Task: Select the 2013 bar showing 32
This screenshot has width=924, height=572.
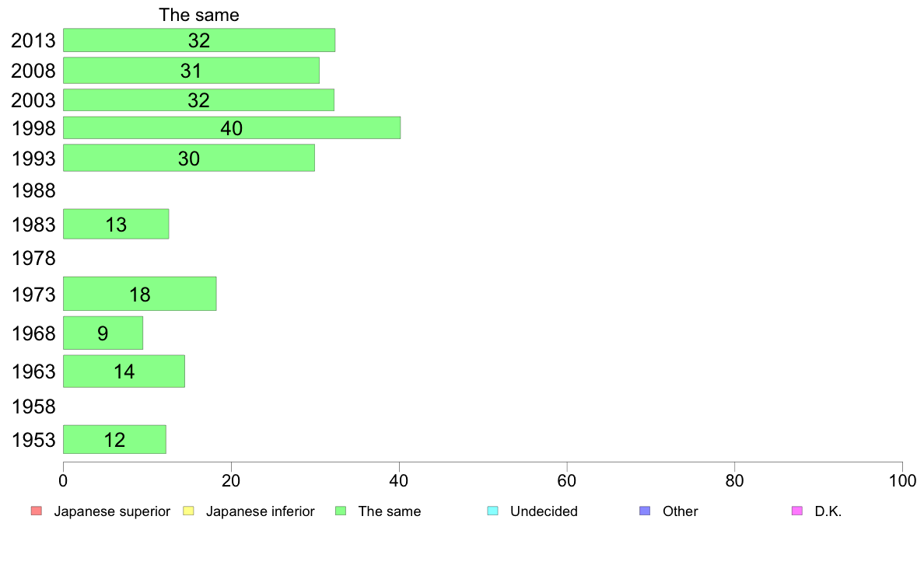Action: [199, 40]
